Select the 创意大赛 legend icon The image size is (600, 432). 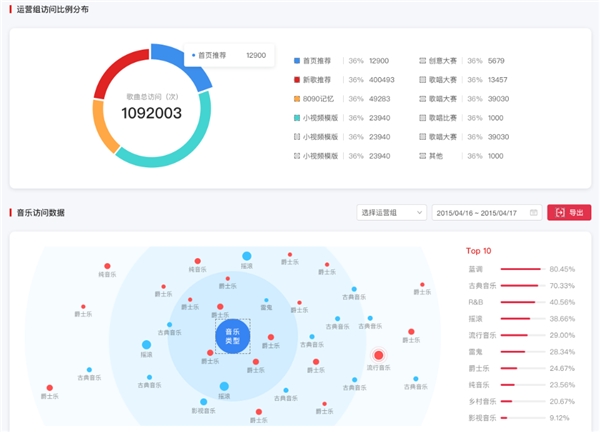422,61
